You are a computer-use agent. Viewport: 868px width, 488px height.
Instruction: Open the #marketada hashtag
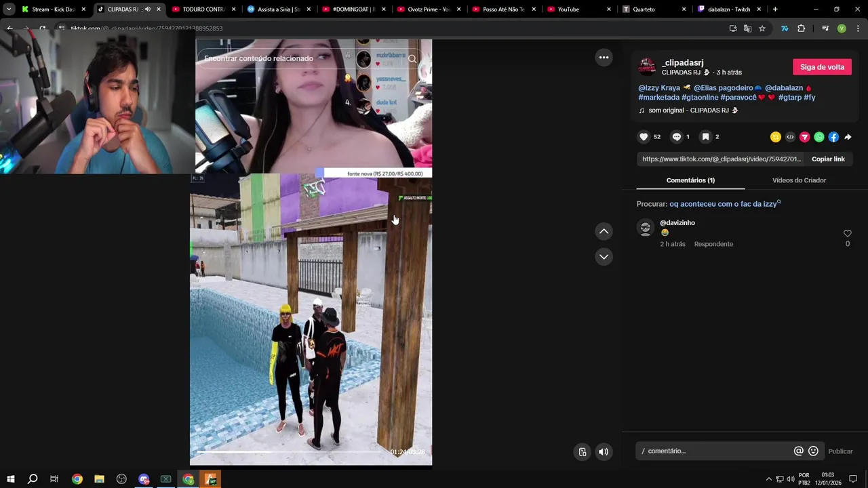pyautogui.click(x=658, y=98)
